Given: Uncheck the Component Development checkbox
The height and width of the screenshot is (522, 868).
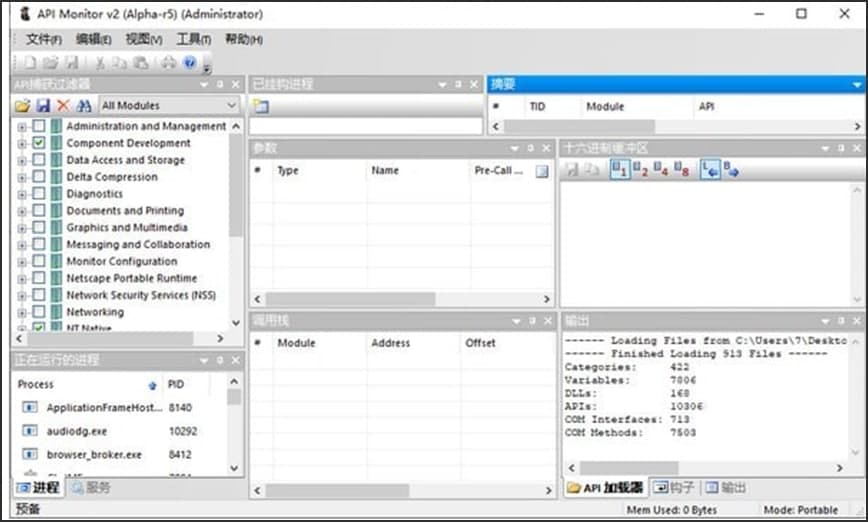Looking at the screenshot, I should point(39,144).
